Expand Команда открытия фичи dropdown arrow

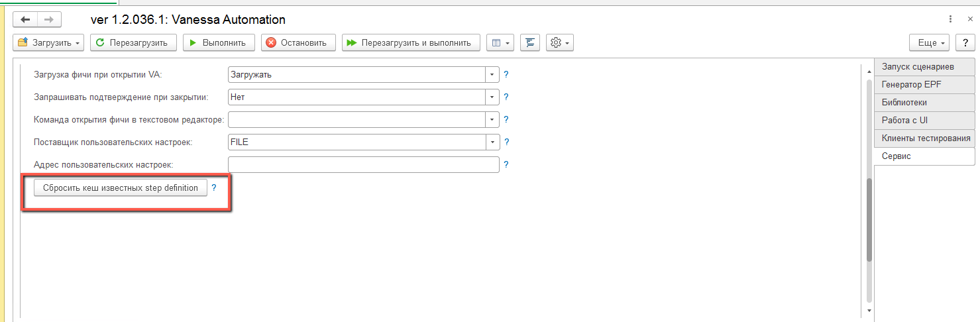click(492, 119)
